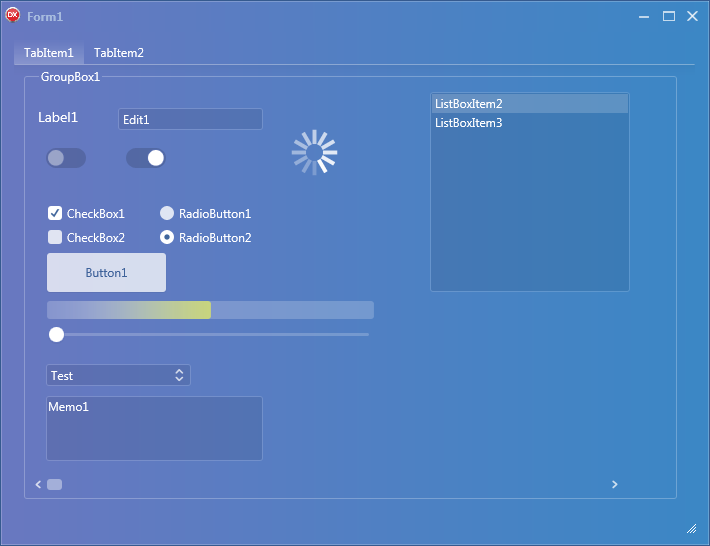Select ListBoxItem3 in the list
Screen dimensions: 710x546
tap(530, 123)
